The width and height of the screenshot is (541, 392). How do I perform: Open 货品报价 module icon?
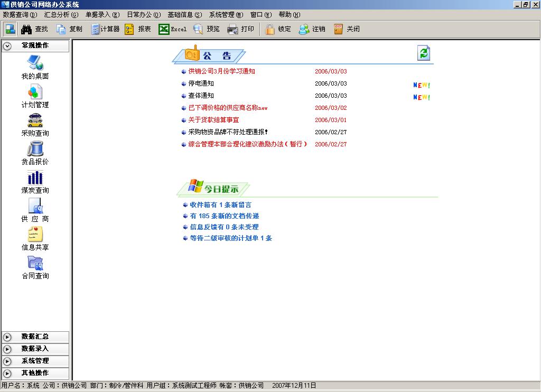(35, 149)
